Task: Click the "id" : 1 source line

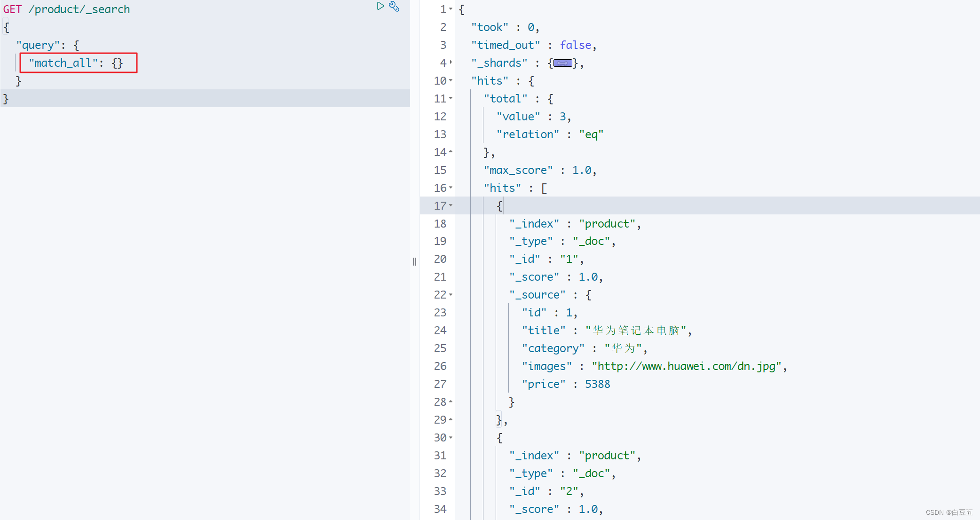Action: coord(550,313)
